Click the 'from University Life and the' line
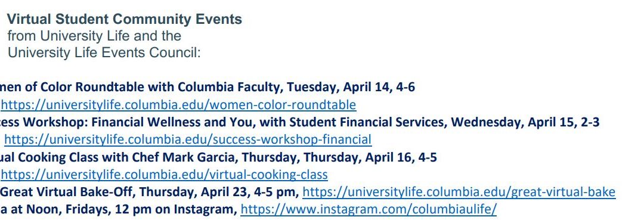The height and width of the screenshot is (223, 644). [94, 36]
